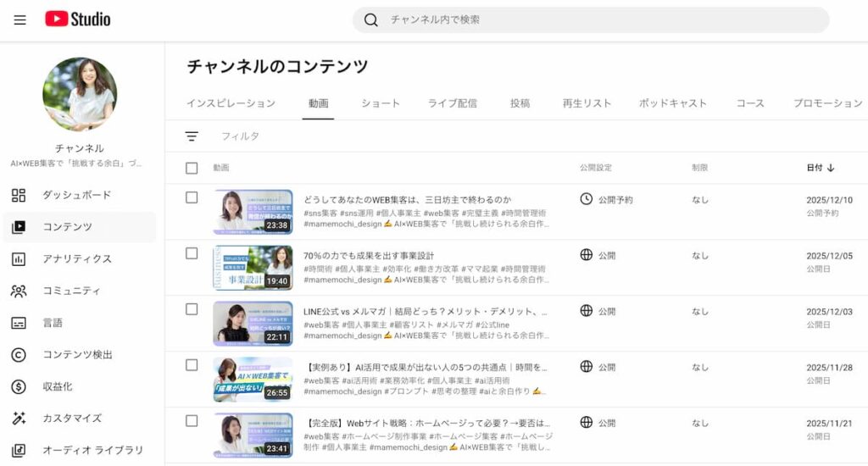Tick checkbox for LINE公式 vs メルマガ video
The height and width of the screenshot is (466, 868).
pos(192,309)
